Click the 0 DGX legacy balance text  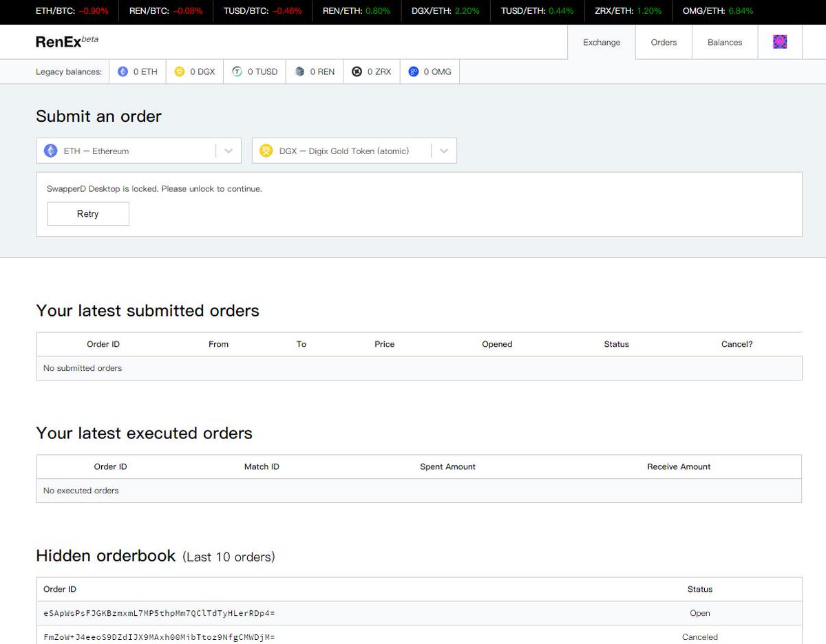(202, 72)
